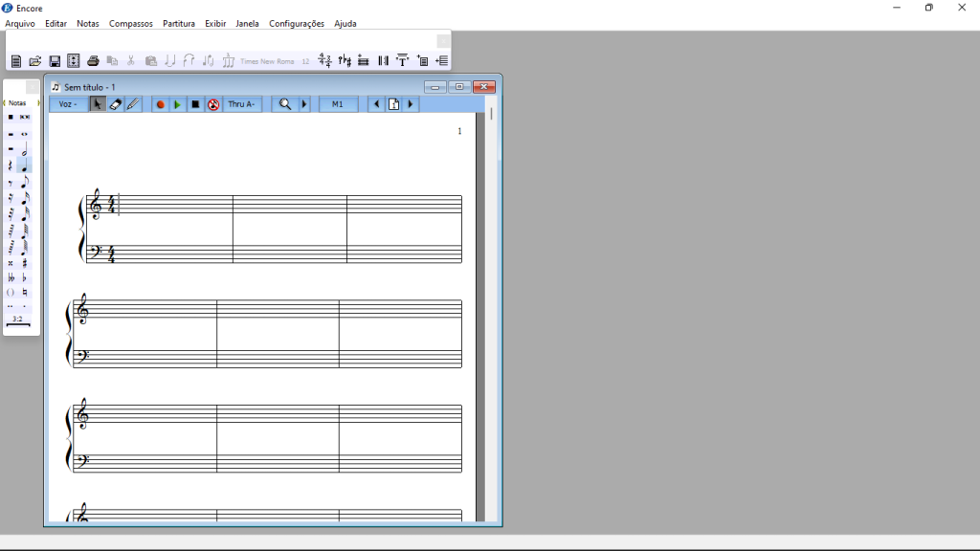The height and width of the screenshot is (551, 980).
Task: Select the 3:2 tuplet option
Action: pyautogui.click(x=17, y=320)
